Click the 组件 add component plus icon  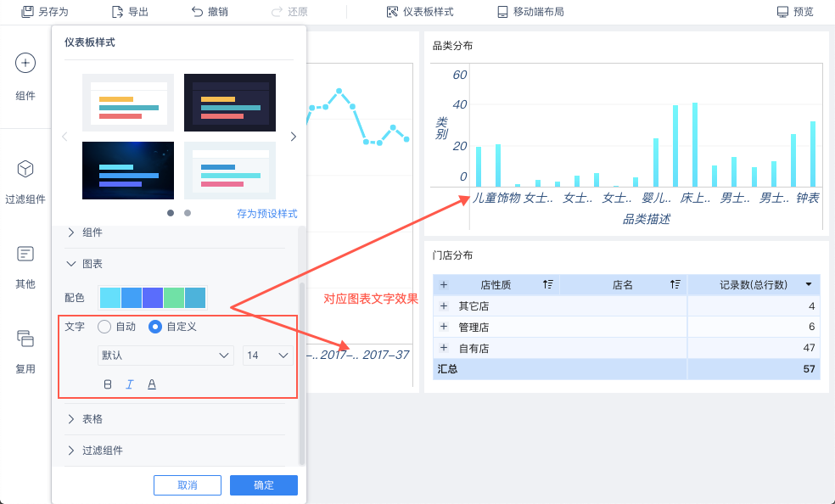click(x=25, y=63)
